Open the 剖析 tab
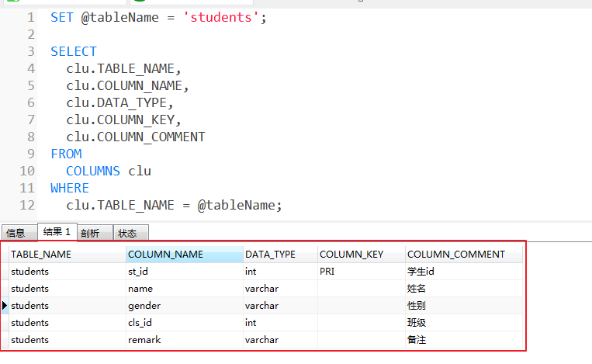Image resolution: width=592 pixels, height=364 pixels. (x=95, y=233)
